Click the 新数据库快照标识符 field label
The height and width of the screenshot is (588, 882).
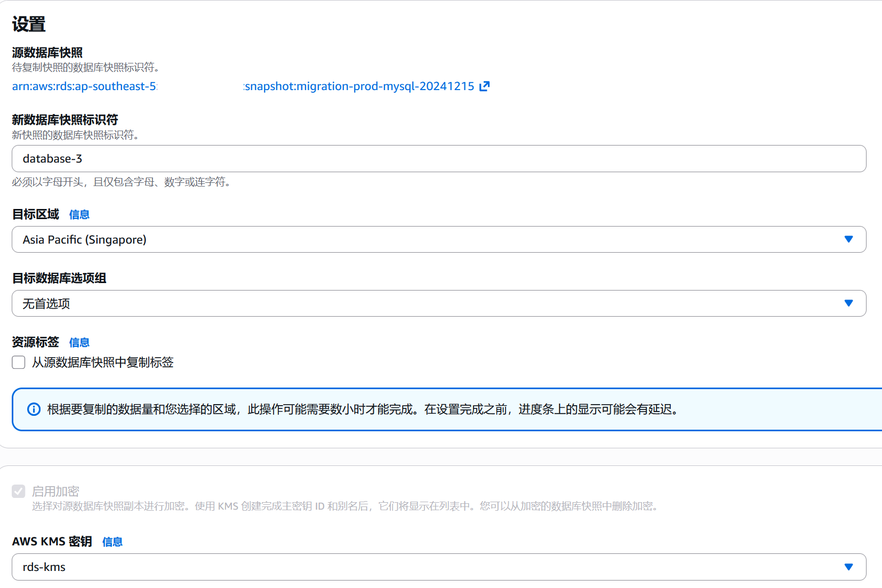65,120
